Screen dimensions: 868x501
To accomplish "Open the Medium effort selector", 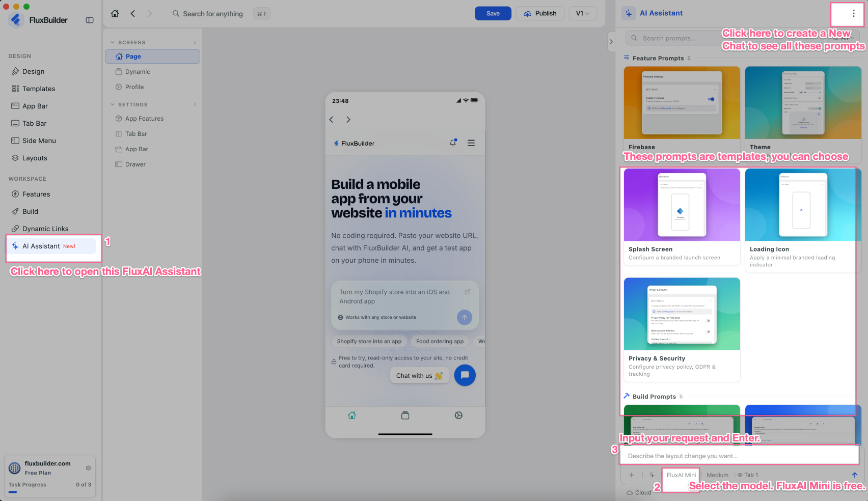I will tap(717, 475).
